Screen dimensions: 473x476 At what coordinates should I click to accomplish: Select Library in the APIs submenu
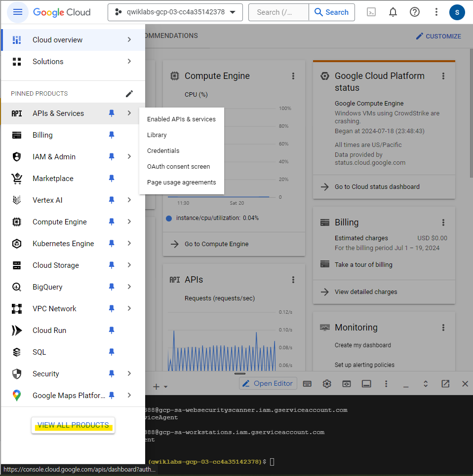[181, 135]
